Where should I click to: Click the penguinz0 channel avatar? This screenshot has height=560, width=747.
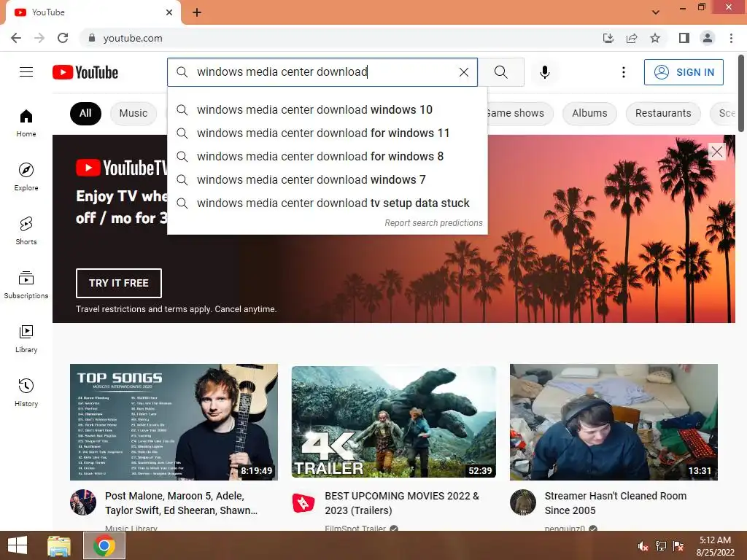click(x=522, y=502)
